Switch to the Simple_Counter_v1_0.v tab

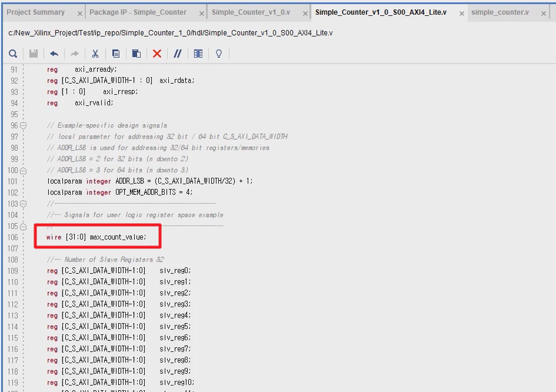coord(251,12)
